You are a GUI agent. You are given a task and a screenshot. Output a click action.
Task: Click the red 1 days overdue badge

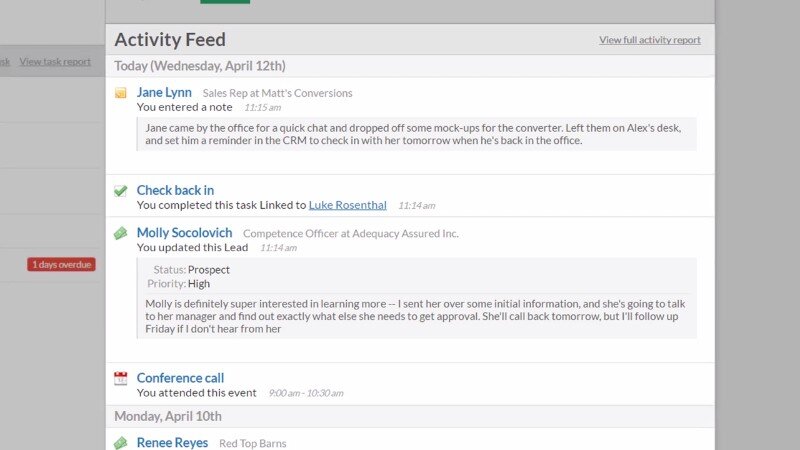click(61, 265)
